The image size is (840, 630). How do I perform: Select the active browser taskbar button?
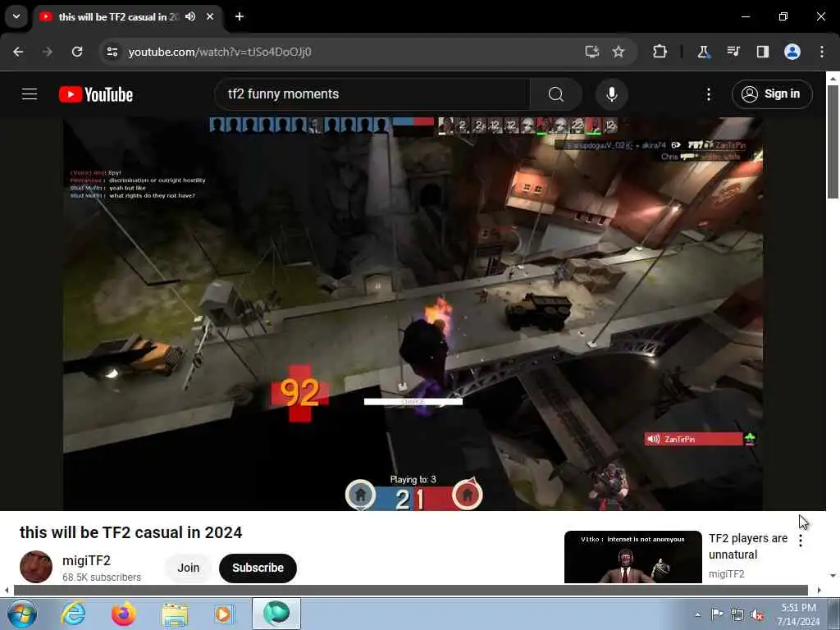(276, 614)
